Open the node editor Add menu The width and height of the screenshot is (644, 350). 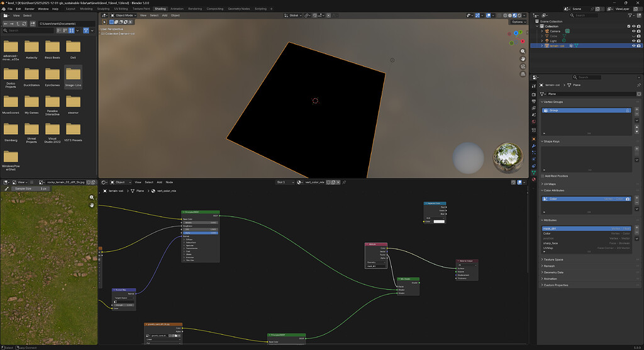tap(159, 182)
